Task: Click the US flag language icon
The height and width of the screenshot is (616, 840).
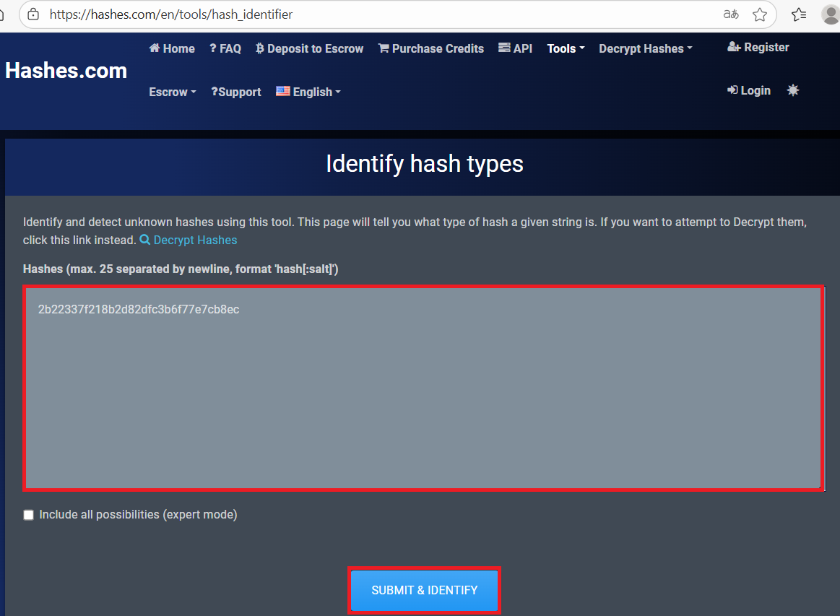Action: click(x=282, y=92)
